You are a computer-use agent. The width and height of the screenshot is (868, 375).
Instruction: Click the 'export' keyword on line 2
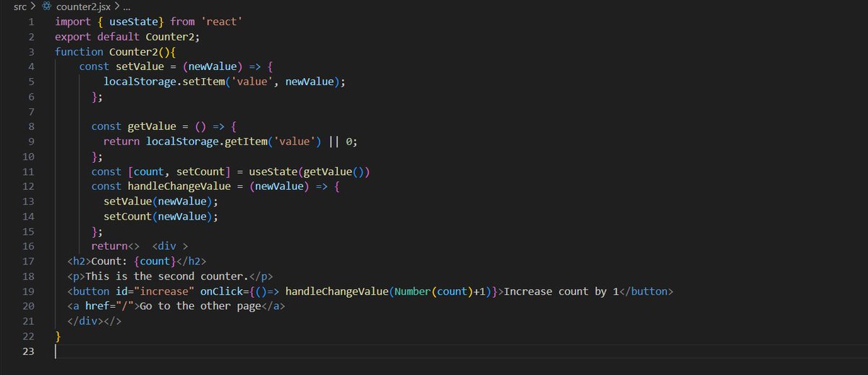point(73,36)
